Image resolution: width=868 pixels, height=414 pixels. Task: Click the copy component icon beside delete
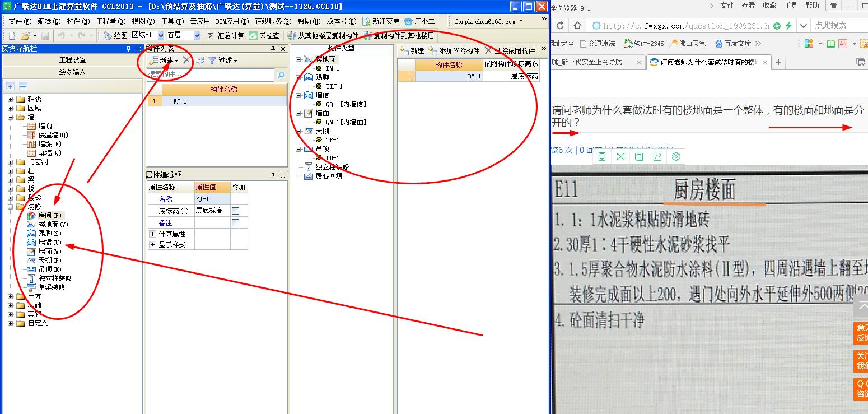click(x=199, y=60)
